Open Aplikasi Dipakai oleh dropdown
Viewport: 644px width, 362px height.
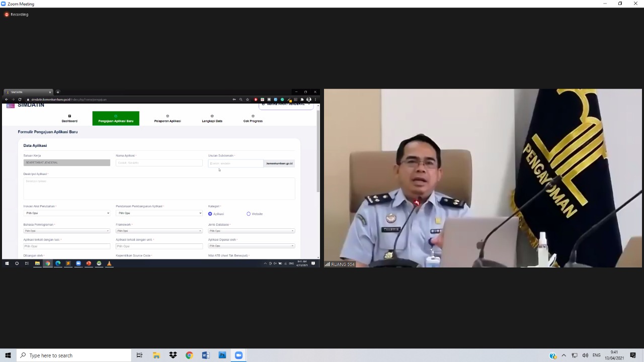pos(252,246)
